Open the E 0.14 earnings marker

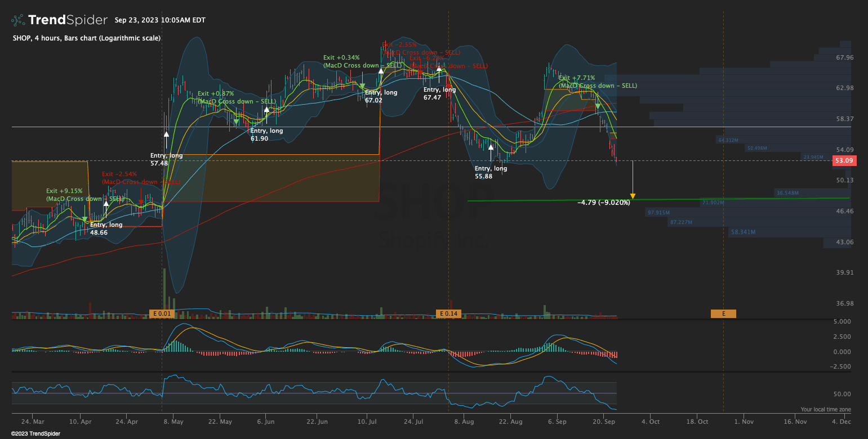(x=449, y=313)
